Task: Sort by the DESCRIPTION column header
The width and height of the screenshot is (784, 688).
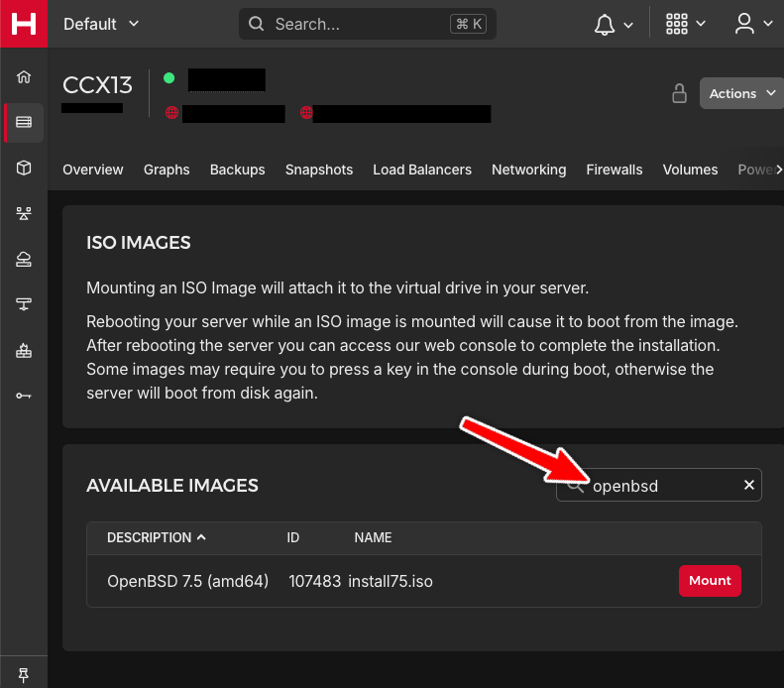Action: pos(156,537)
